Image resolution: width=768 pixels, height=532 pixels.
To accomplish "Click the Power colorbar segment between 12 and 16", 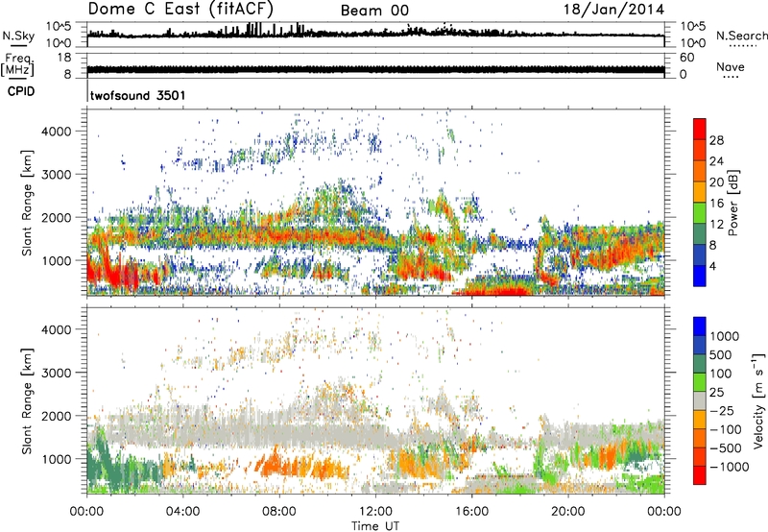I will (x=700, y=213).
